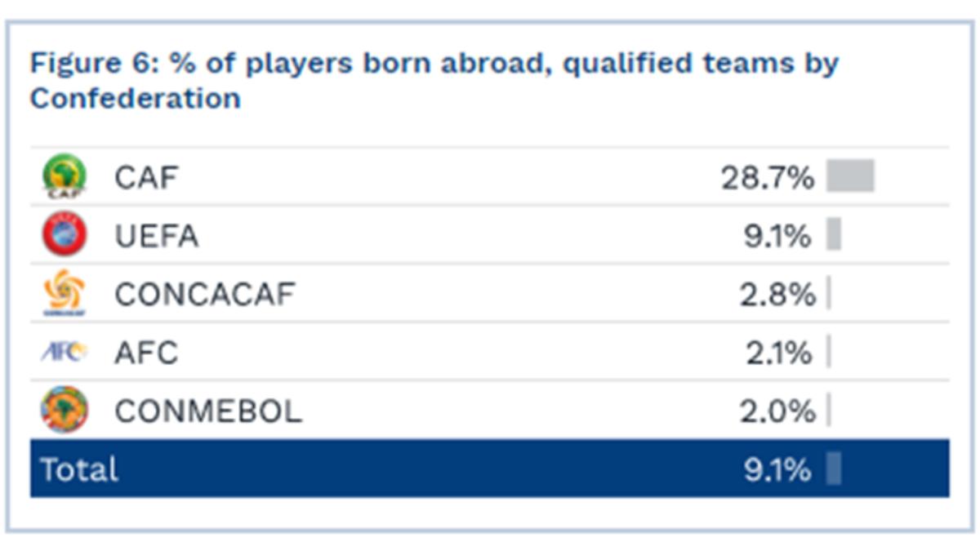Click the 2.1% value for AFC

[779, 353]
